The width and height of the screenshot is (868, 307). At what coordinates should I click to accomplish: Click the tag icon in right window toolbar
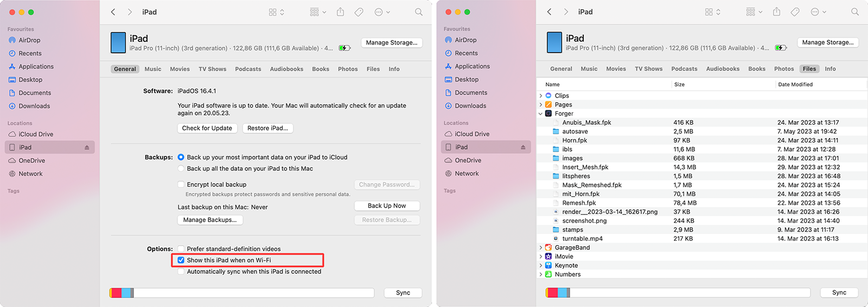(795, 12)
